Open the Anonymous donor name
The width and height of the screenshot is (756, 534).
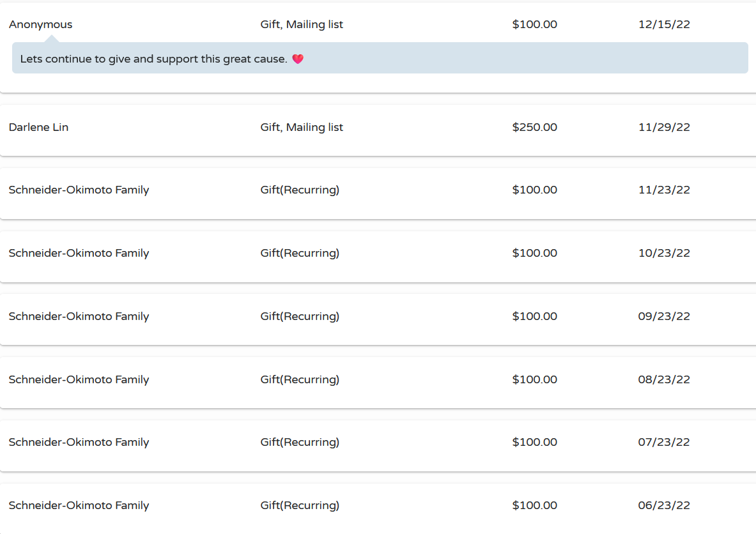coord(40,24)
